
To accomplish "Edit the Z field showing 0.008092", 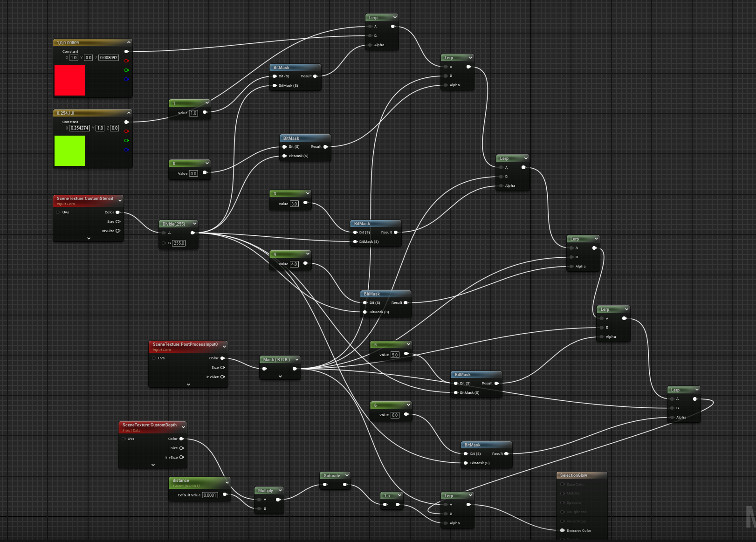I will 109,58.
